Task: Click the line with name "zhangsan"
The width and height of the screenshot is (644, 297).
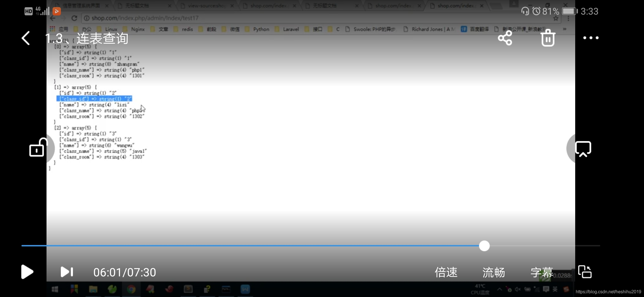Action: click(100, 64)
